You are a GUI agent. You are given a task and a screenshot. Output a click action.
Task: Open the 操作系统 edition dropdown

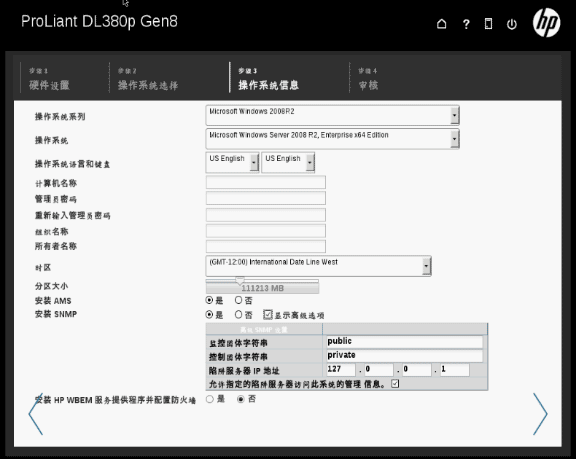click(332, 139)
